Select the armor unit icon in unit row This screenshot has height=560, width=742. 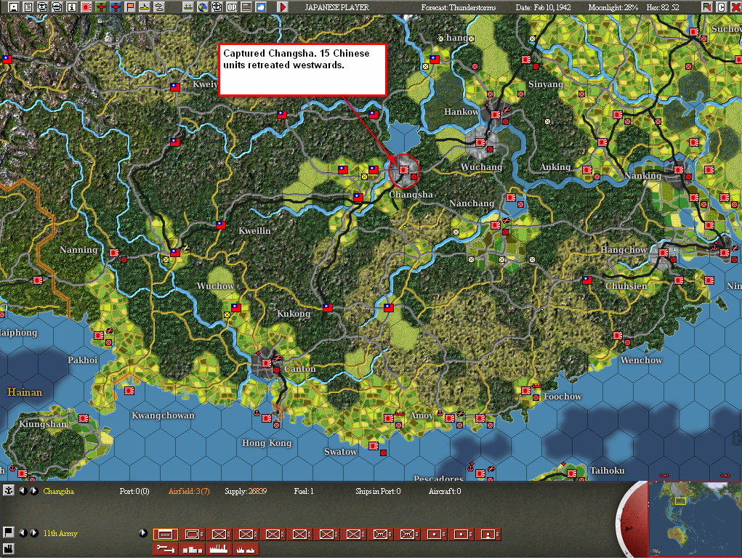[192, 535]
